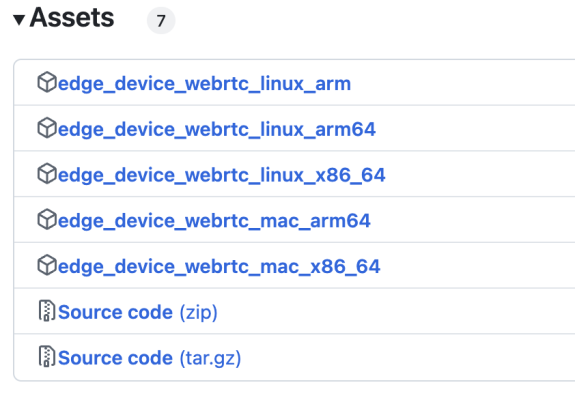Select the edge_device_webrtc_mac_arm64 asset link
The image size is (575, 400).
click(214, 221)
